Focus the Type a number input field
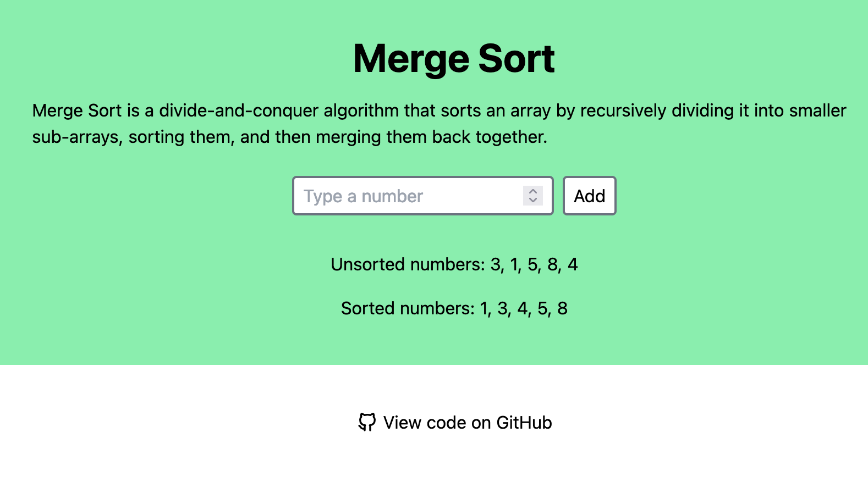This screenshot has height=499, width=868. point(407,196)
